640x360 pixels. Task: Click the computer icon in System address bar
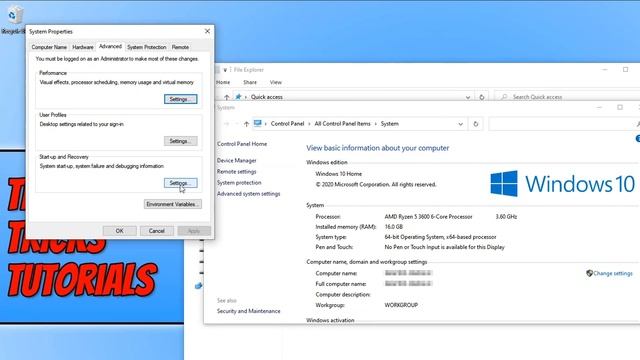tap(258, 124)
